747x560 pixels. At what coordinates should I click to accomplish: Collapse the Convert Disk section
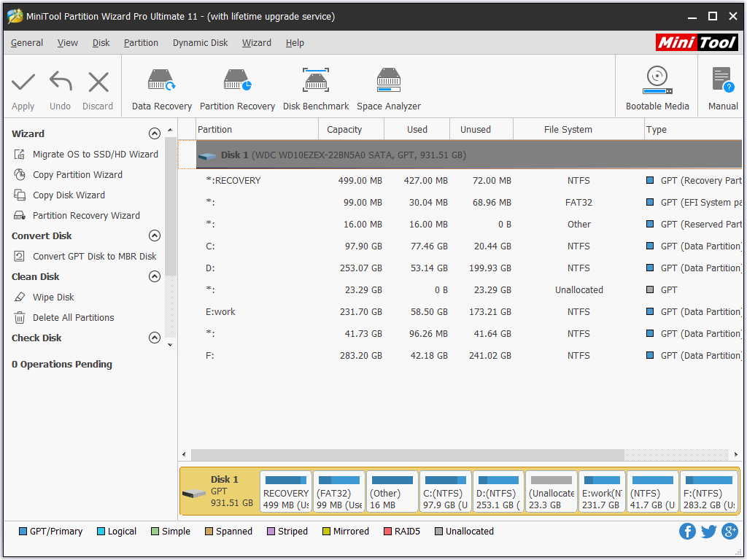click(x=155, y=236)
